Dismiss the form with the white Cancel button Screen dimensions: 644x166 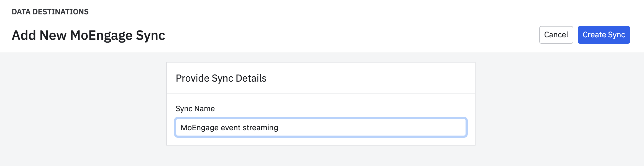coord(556,35)
